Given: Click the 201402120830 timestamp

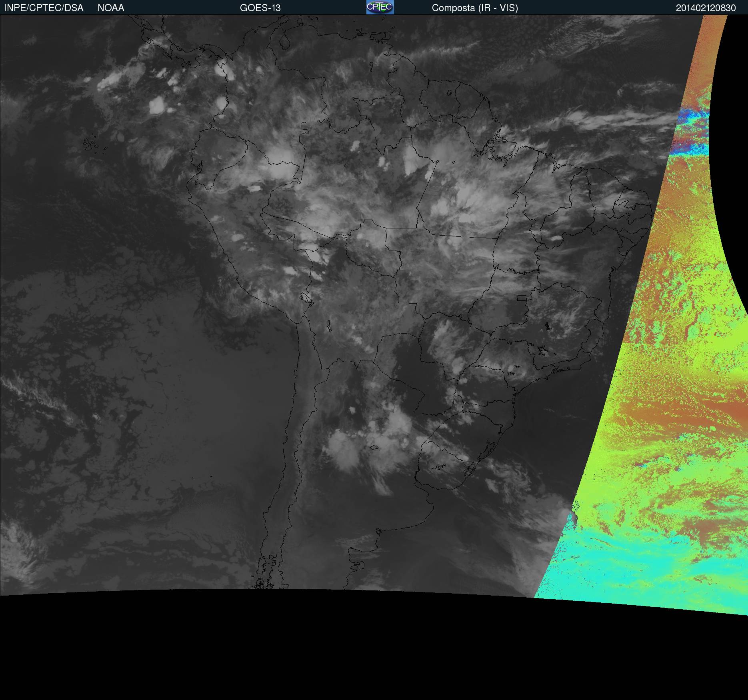Looking at the screenshot, I should click(x=706, y=8).
